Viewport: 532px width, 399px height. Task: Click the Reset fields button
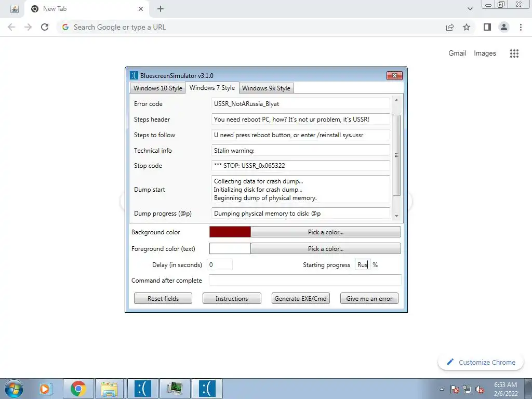pyautogui.click(x=163, y=299)
